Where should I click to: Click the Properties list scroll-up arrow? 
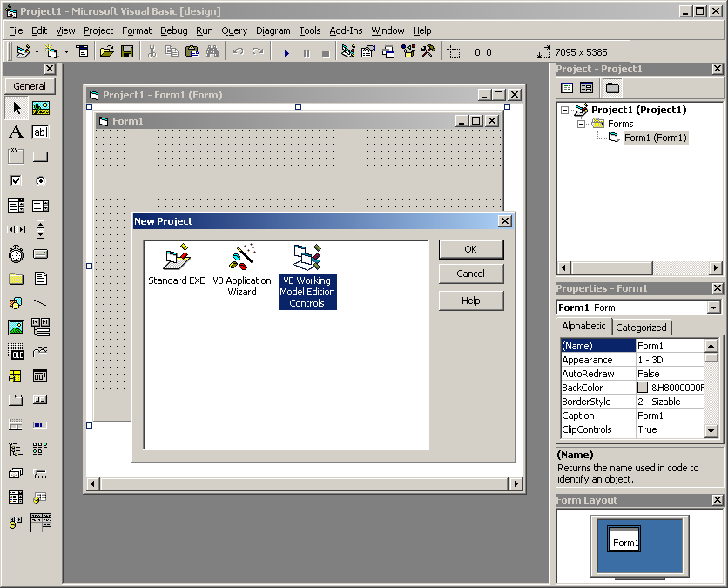point(711,345)
